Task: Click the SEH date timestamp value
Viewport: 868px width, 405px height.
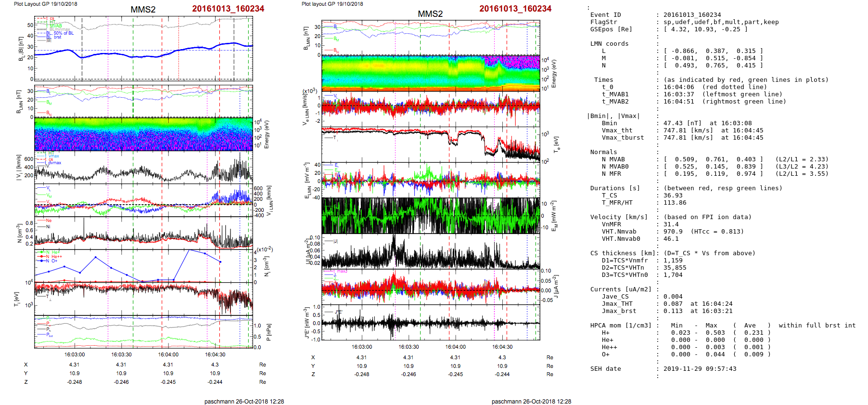Action: 700,369
